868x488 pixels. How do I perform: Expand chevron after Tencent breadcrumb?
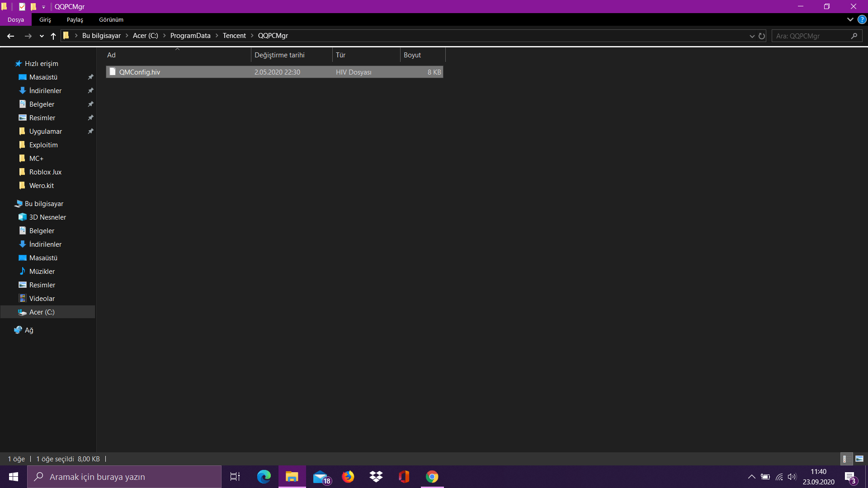tap(252, 36)
